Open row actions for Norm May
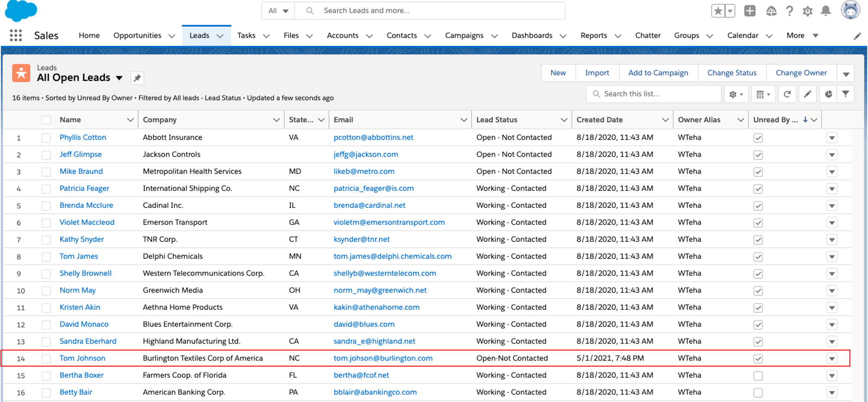The image size is (868, 402). 832,291
